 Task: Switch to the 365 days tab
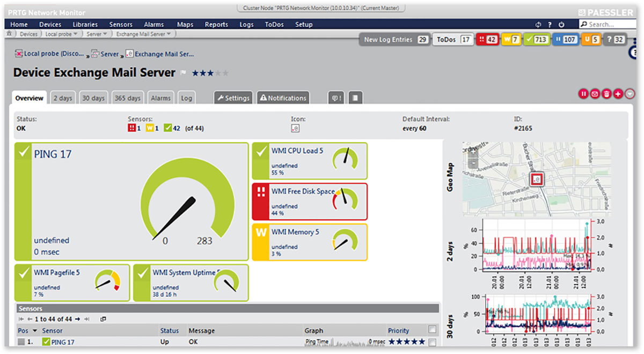click(x=127, y=98)
